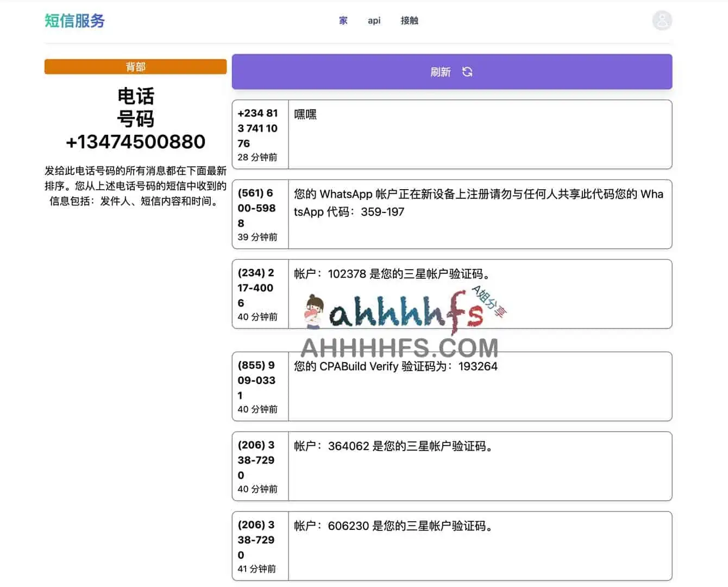The height and width of the screenshot is (587, 728).
Task: Select the api menu item
Action: click(373, 21)
